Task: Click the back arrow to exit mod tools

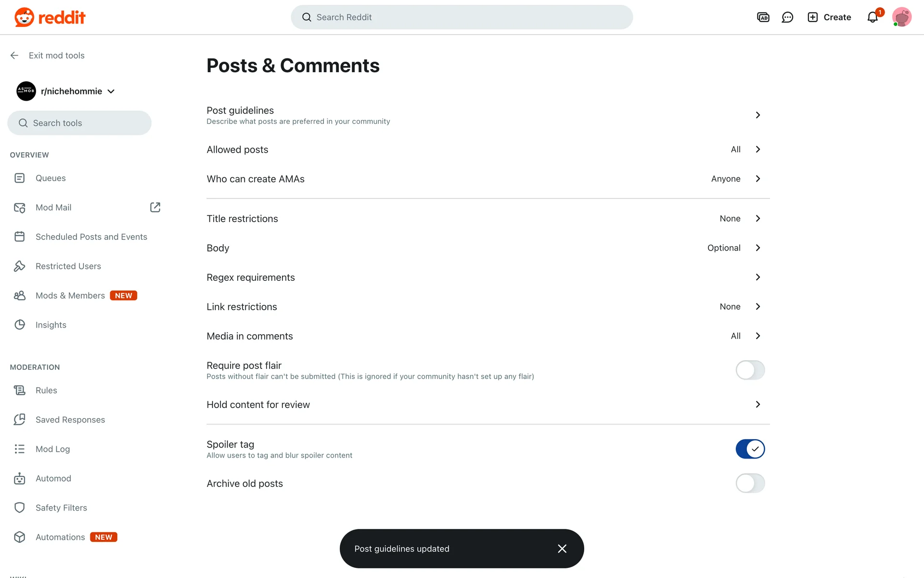Action: click(14, 55)
